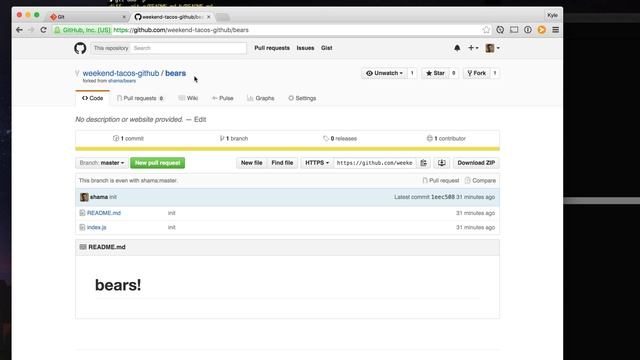Open the notifications bell
640x360 pixels.
click(x=457, y=48)
